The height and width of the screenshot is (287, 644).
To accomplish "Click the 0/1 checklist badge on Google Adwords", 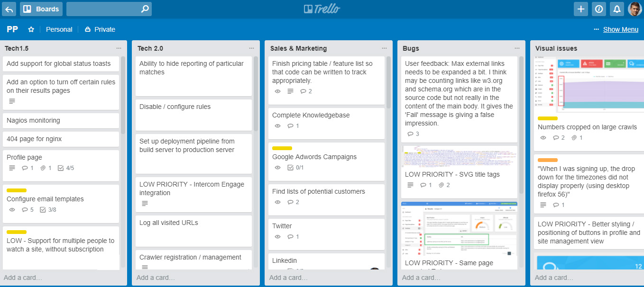I will tap(296, 168).
